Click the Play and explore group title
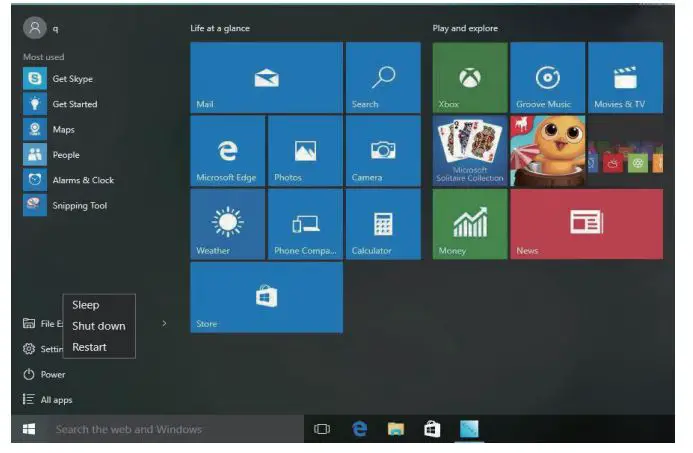The height and width of the screenshot is (453, 693). click(x=465, y=28)
